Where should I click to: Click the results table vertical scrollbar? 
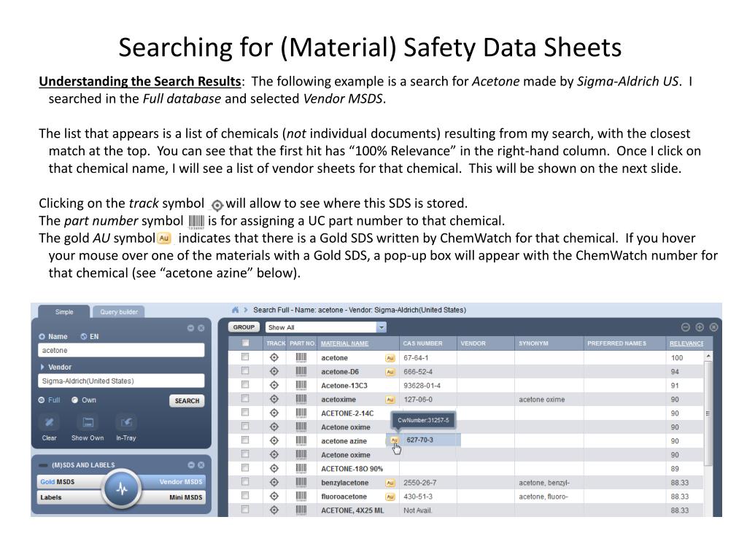coord(708,413)
